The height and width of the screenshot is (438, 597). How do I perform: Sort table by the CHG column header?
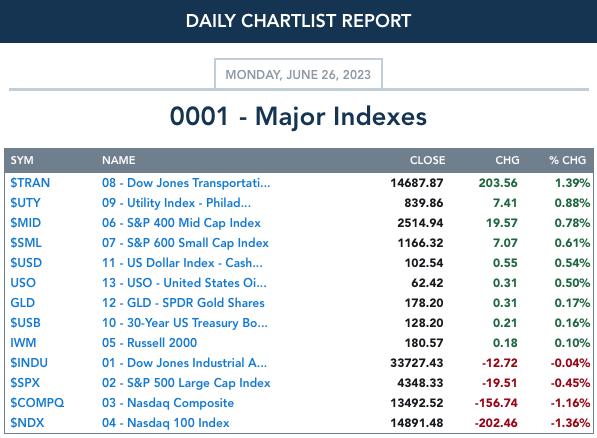click(507, 160)
